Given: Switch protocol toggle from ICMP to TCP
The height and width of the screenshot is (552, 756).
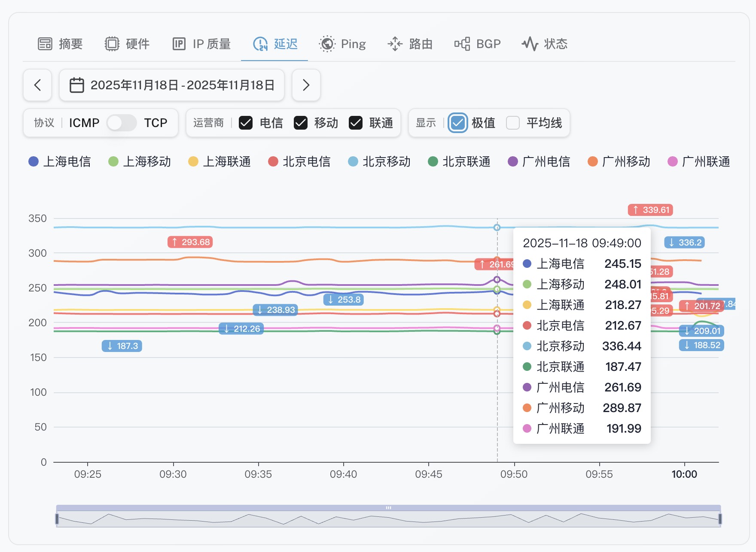Looking at the screenshot, I should 122,123.
